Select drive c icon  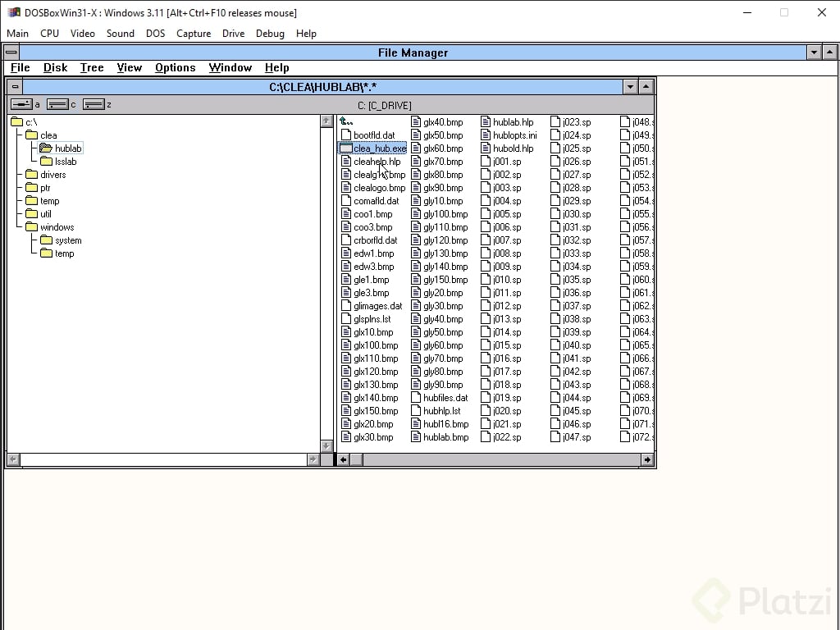coord(57,104)
